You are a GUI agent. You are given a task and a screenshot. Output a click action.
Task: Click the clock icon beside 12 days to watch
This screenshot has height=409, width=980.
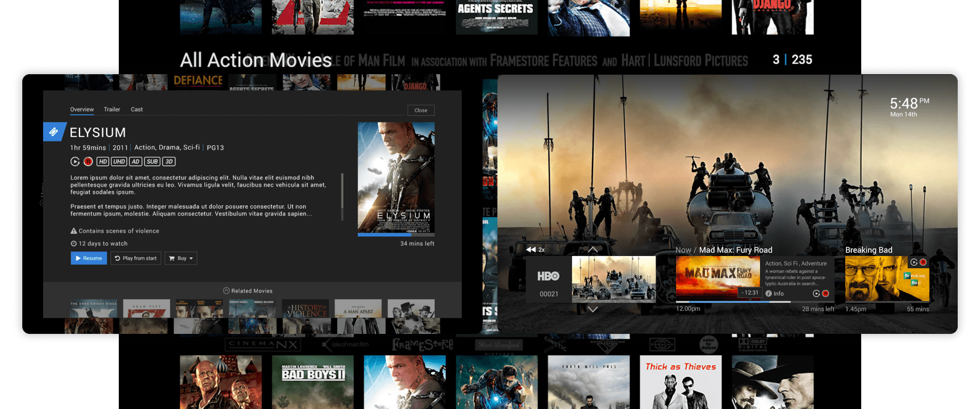(x=73, y=243)
